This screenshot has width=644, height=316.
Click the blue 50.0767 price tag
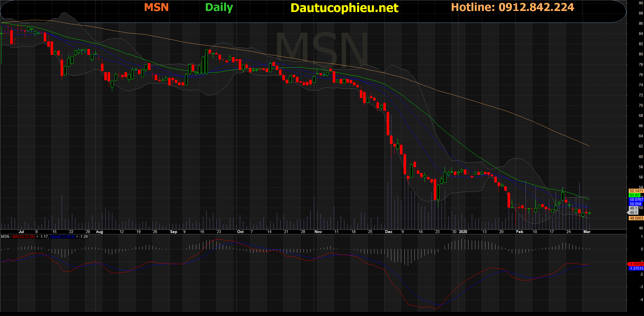(636, 199)
